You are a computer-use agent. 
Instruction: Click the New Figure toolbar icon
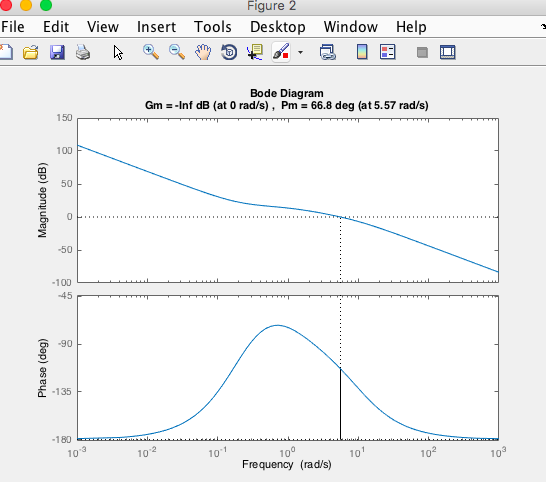[x=6, y=53]
